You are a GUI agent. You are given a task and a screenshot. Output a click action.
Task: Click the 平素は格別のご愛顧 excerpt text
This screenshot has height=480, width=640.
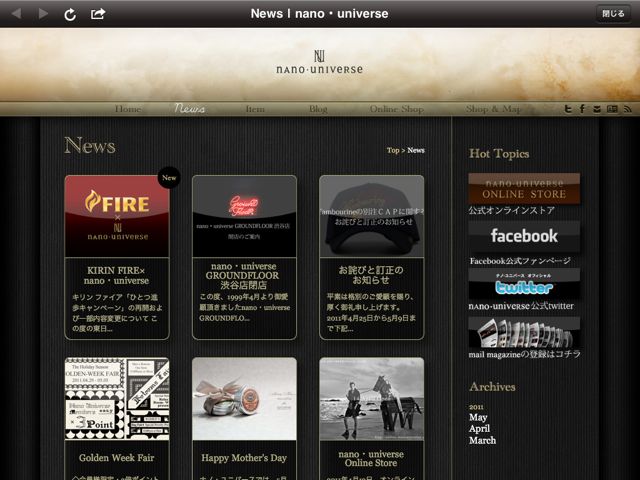point(371,313)
